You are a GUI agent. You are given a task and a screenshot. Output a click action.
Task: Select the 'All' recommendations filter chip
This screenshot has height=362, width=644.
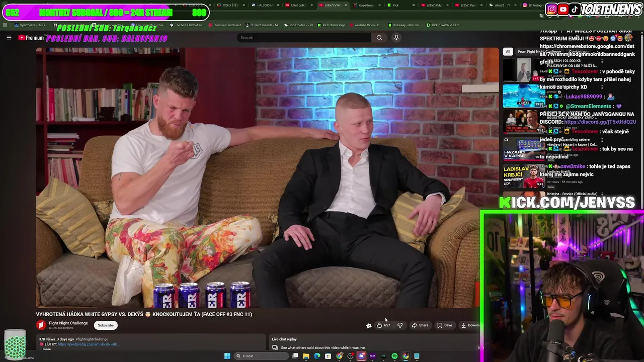(x=508, y=51)
